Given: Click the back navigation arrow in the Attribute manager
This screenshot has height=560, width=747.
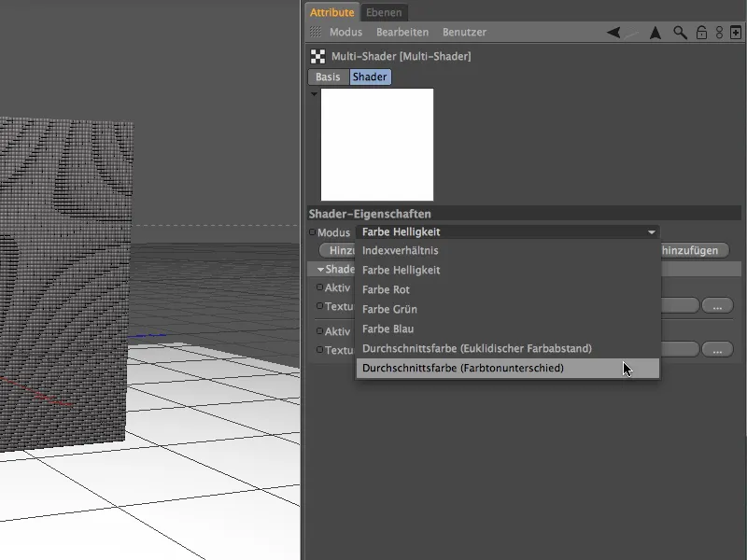Looking at the screenshot, I should (x=613, y=33).
